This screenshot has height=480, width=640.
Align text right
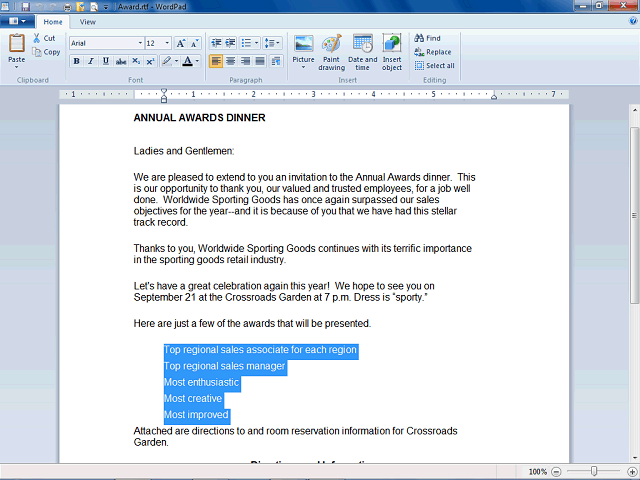point(245,61)
